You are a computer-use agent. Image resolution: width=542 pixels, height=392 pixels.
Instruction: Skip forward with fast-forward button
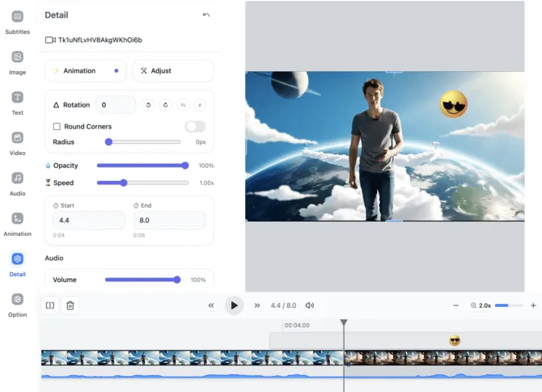[256, 306]
